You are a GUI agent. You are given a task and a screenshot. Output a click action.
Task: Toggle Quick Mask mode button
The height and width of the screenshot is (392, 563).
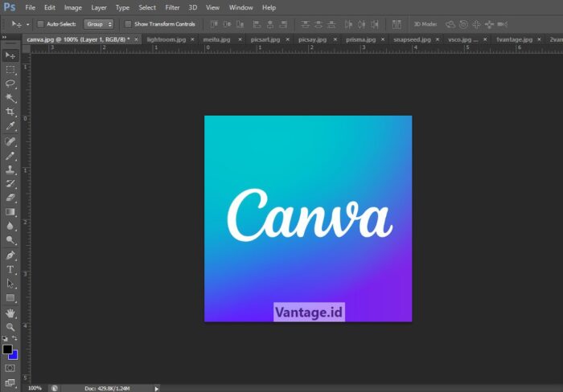(10, 368)
